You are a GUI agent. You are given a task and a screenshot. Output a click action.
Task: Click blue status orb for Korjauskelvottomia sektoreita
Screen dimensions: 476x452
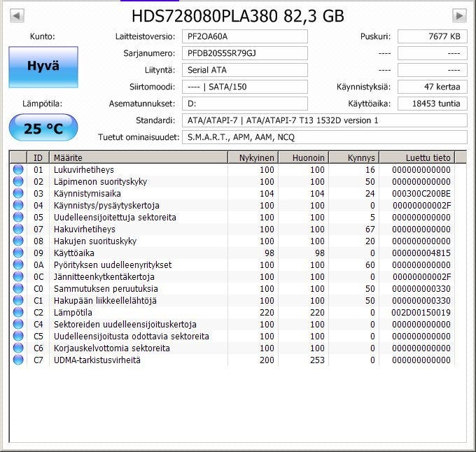point(18,348)
